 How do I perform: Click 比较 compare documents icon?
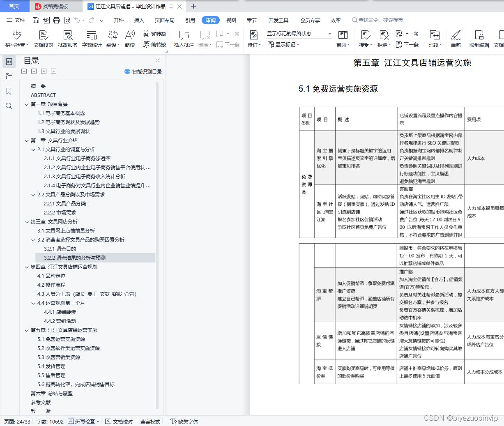[435, 39]
